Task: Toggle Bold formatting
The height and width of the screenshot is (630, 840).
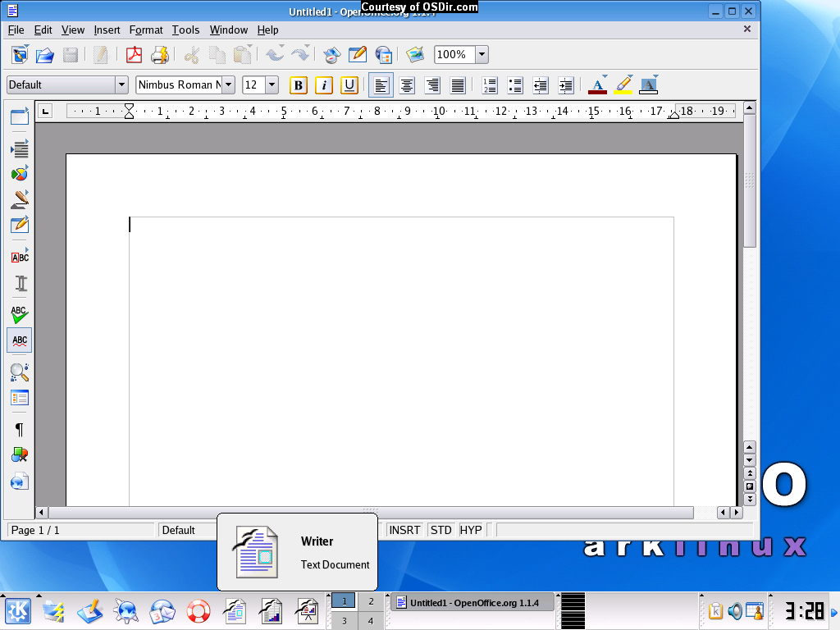Action: (299, 85)
